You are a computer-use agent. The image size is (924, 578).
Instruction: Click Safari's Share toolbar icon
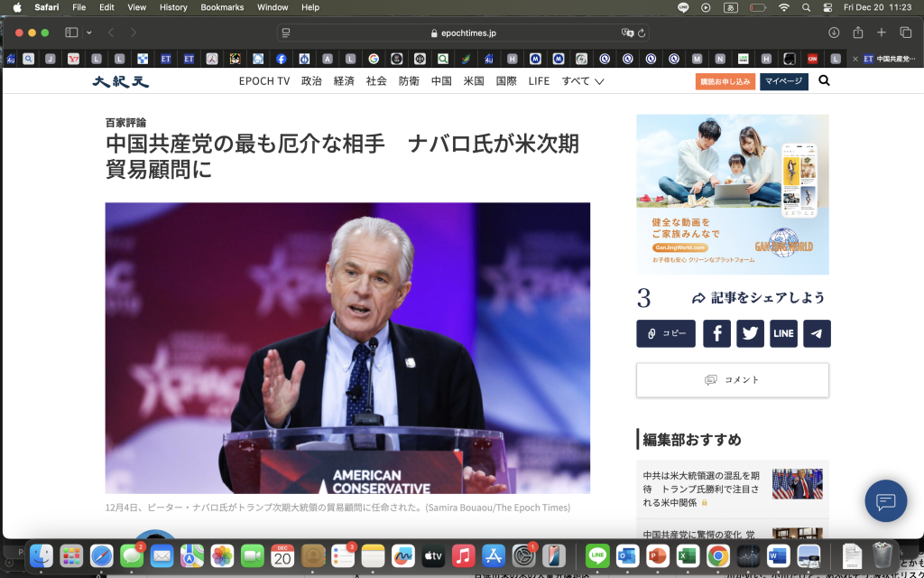tap(857, 33)
